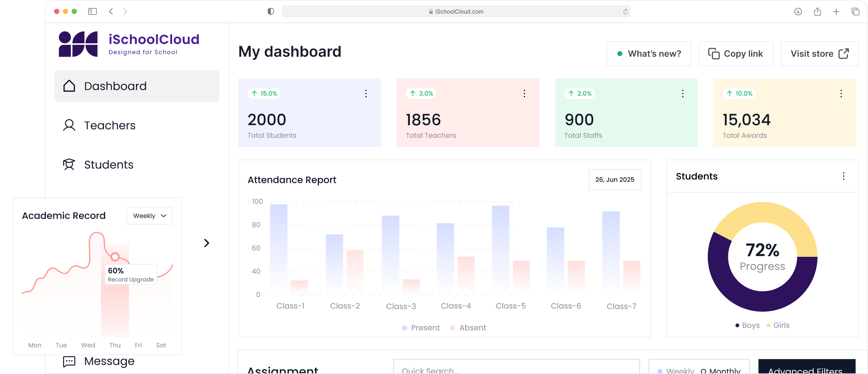Select the Weekly radio option in Assignment

(660, 371)
